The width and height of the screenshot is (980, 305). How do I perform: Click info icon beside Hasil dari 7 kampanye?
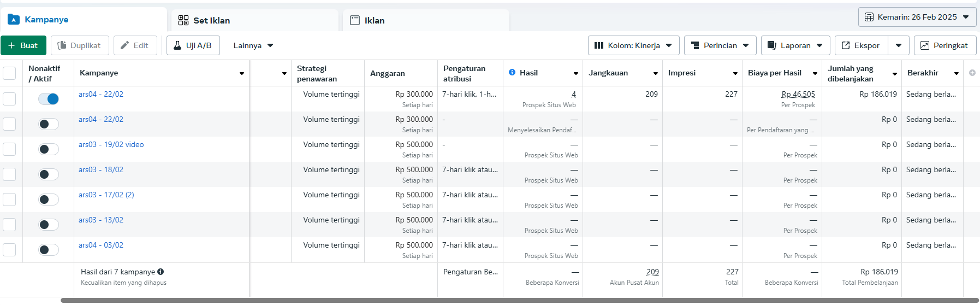point(161,272)
